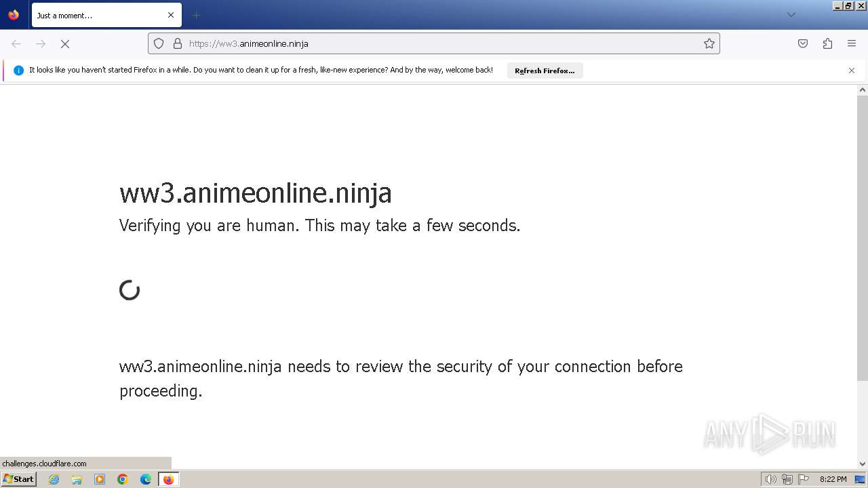This screenshot has height=488, width=868.
Task: Stop loading the page
Action: [x=65, y=43]
